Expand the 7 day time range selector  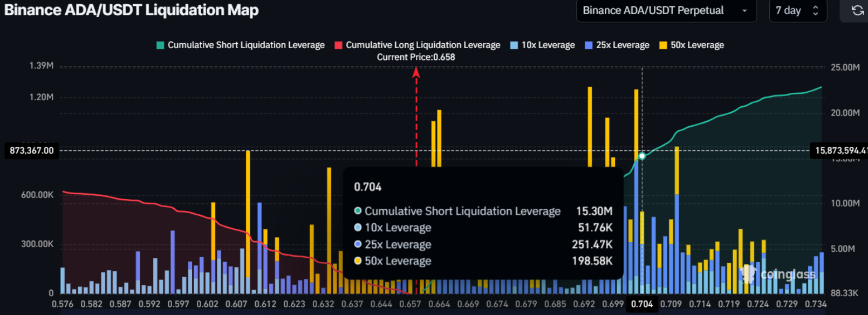pyautogui.click(x=797, y=11)
